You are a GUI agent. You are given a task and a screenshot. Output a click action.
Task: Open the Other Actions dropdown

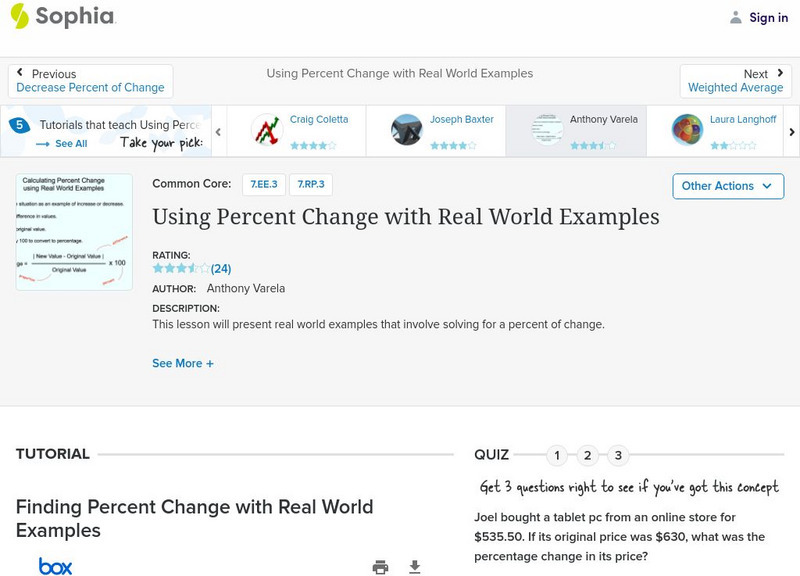coord(727,186)
